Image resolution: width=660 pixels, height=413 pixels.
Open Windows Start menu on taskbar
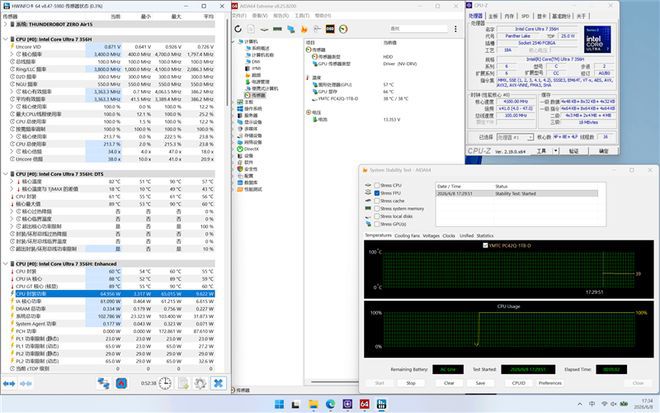pyautogui.click(x=279, y=405)
